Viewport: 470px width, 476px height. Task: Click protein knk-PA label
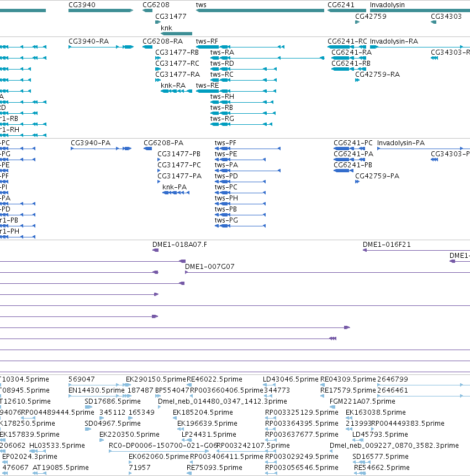175,187
